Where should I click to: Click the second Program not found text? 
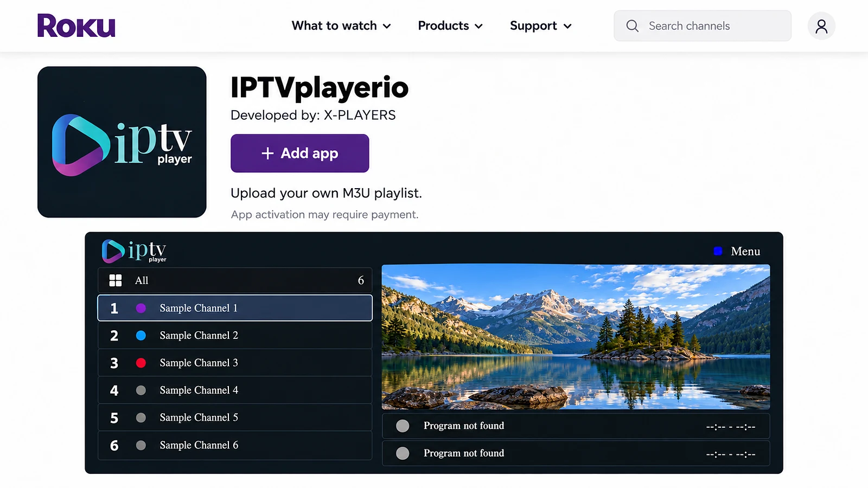click(464, 453)
